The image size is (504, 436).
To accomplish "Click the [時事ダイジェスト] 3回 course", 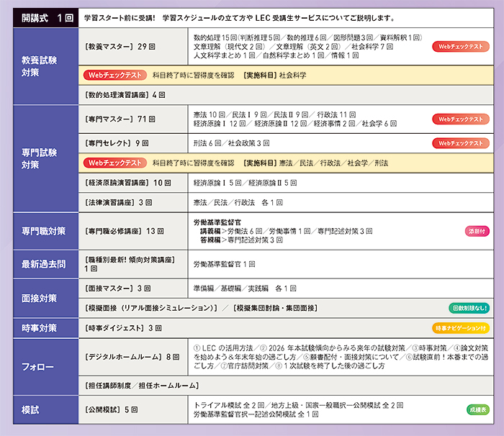I will 122,328.
